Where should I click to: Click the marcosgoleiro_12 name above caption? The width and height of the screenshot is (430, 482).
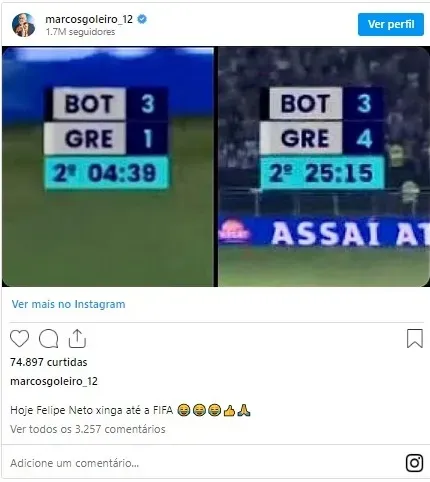(x=54, y=381)
